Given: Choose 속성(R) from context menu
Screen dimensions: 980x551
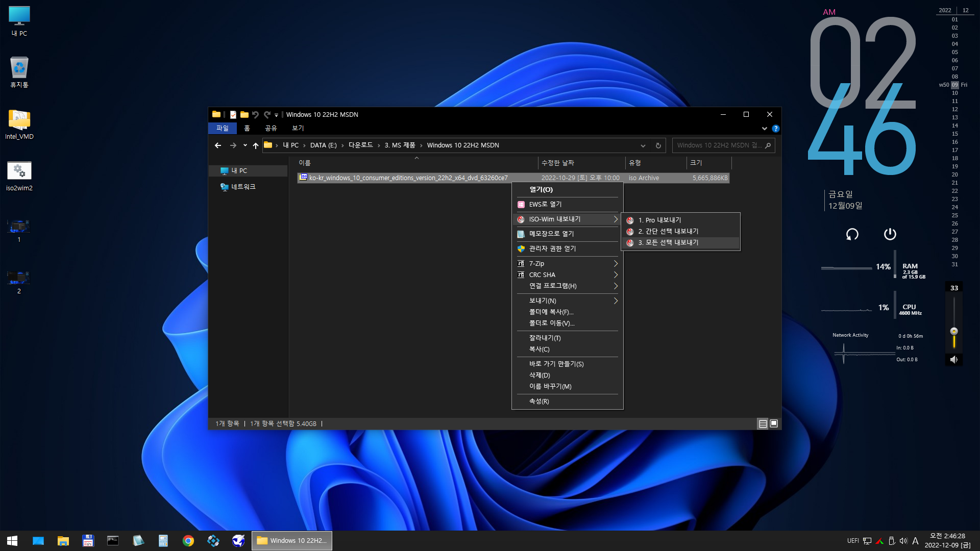Looking at the screenshot, I should [x=568, y=402].
